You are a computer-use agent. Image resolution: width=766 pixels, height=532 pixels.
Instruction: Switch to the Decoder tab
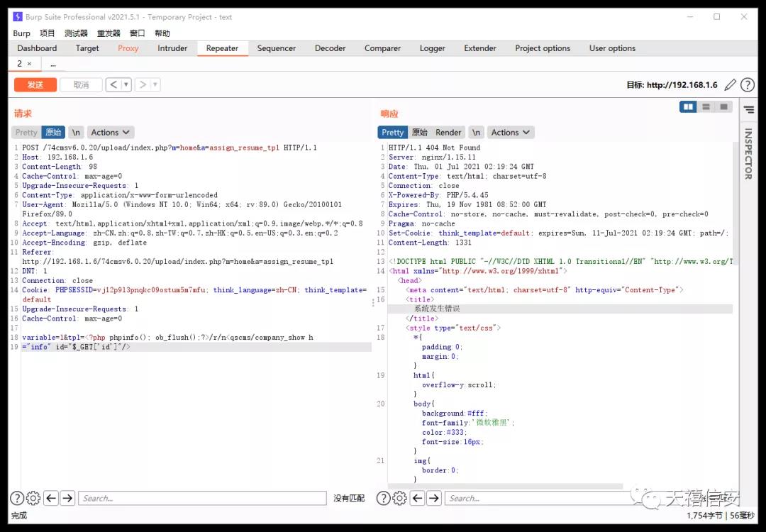(331, 48)
